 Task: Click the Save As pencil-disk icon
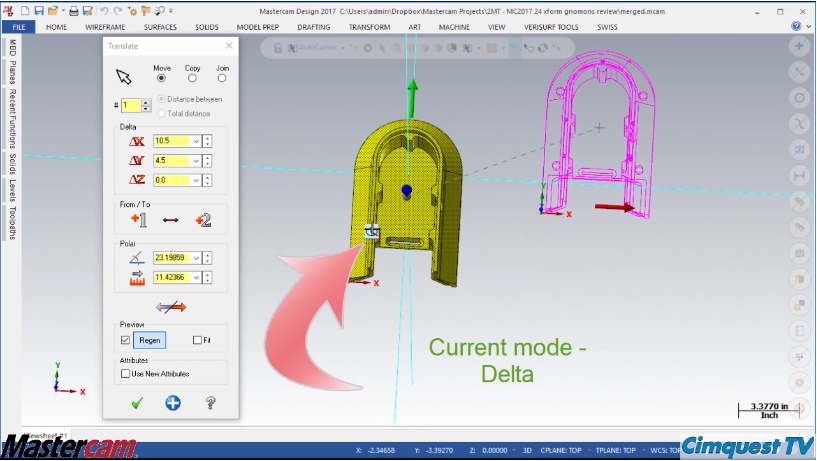[88, 10]
